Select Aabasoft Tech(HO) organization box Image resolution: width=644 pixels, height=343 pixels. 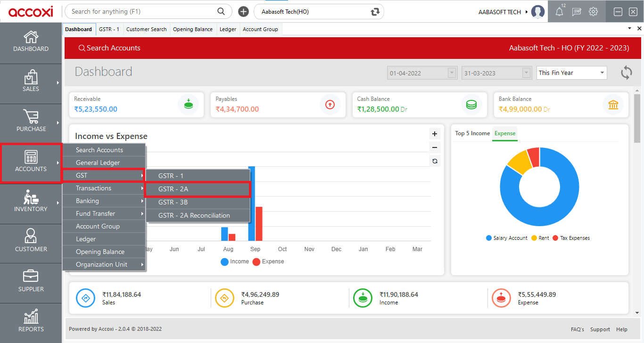pos(319,11)
